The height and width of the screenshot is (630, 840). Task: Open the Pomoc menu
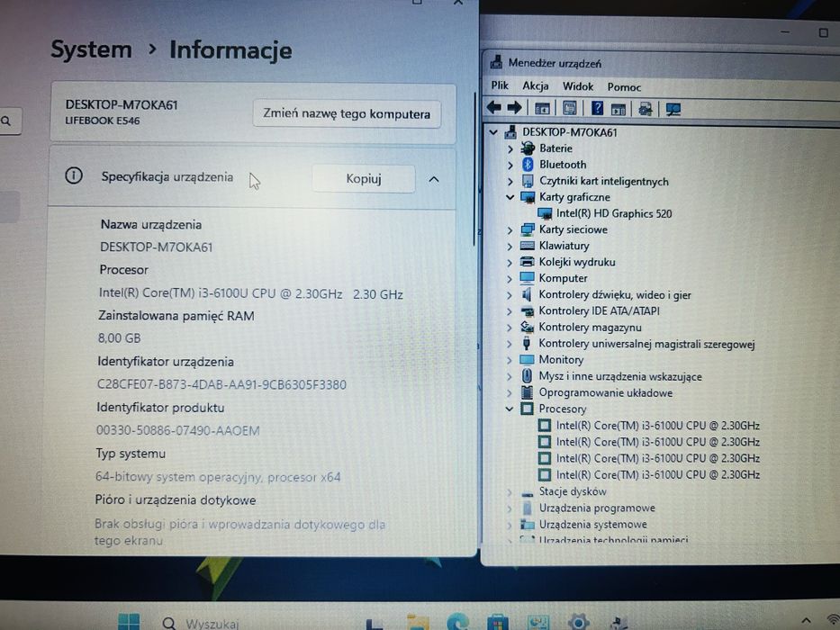(624, 86)
